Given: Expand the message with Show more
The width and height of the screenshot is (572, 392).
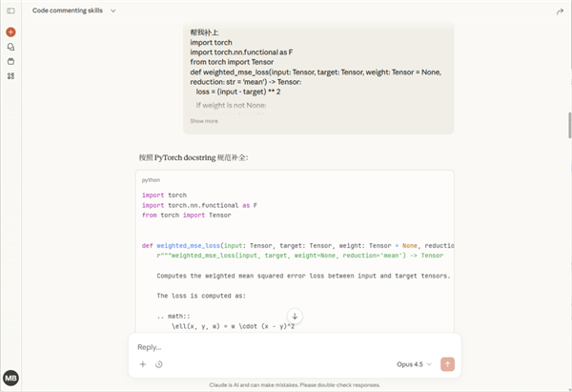Looking at the screenshot, I should coord(204,121).
